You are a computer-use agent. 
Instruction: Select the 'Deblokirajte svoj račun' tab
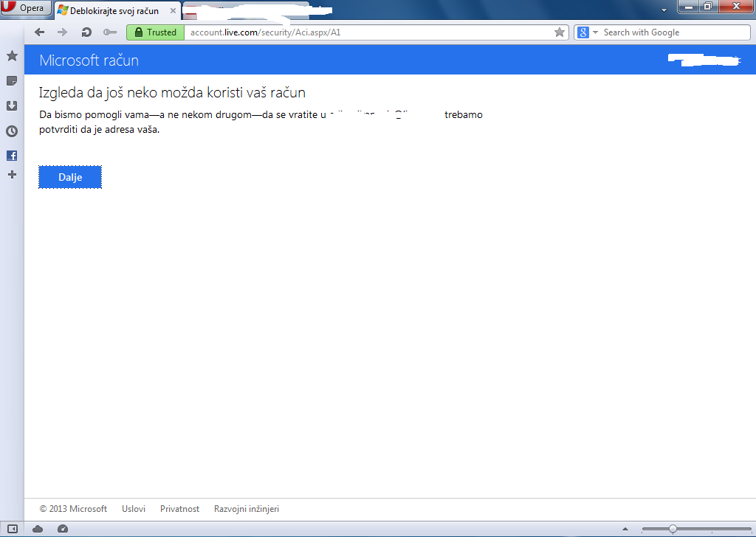[x=117, y=10]
